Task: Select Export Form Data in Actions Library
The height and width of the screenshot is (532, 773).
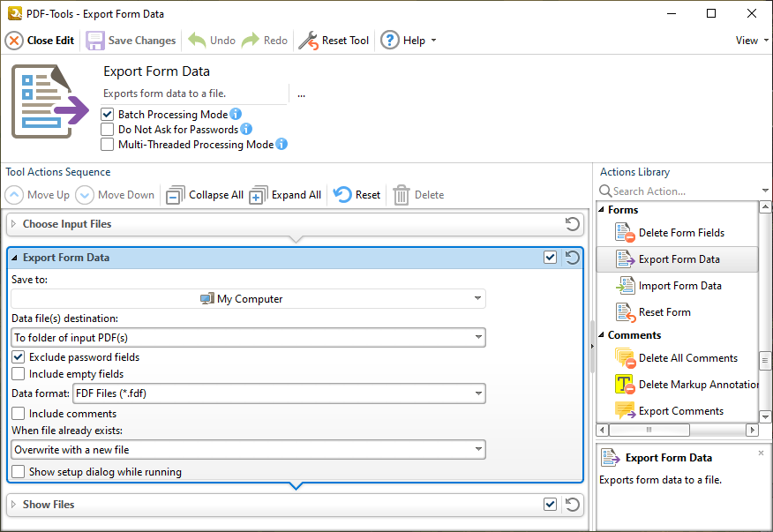Action: click(677, 259)
